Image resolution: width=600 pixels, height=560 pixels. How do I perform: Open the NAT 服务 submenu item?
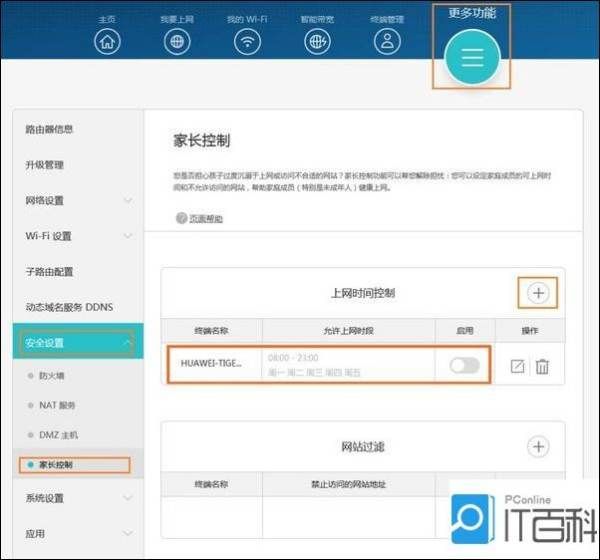[x=57, y=405]
